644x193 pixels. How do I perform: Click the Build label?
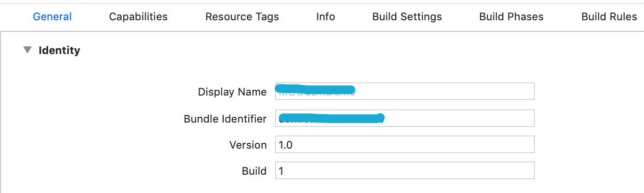click(x=254, y=171)
